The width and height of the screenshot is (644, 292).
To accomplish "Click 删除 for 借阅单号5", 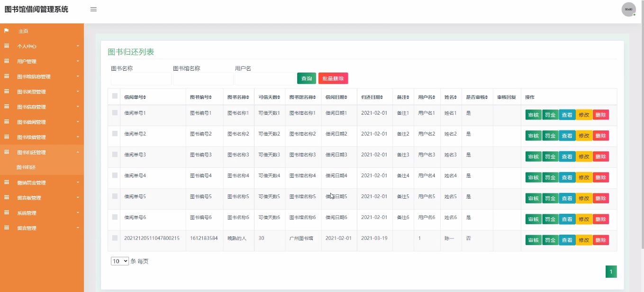I will (x=601, y=198).
